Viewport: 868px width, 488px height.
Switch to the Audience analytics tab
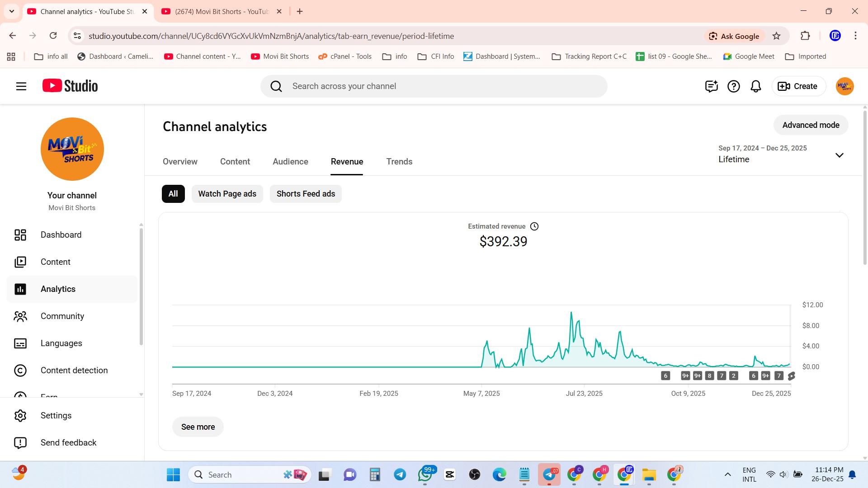pos(290,162)
